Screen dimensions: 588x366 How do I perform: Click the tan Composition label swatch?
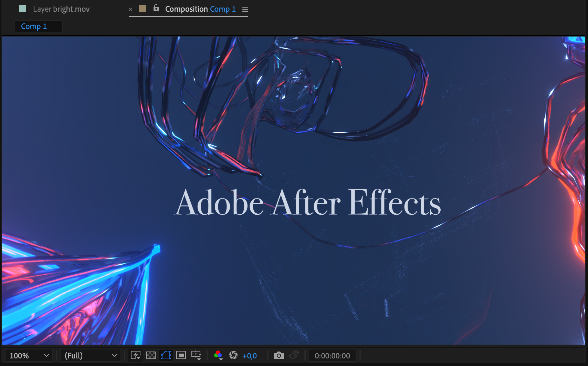(143, 8)
